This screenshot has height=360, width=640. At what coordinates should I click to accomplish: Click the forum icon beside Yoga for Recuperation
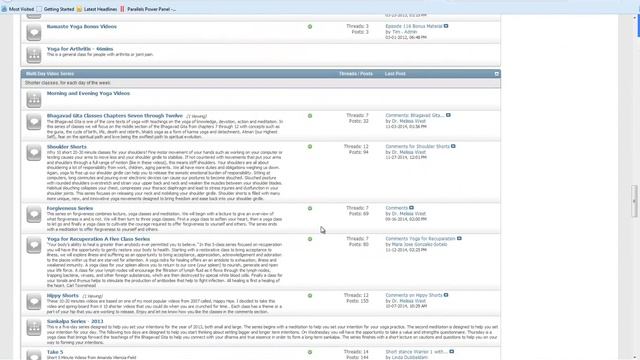[x=34, y=245]
